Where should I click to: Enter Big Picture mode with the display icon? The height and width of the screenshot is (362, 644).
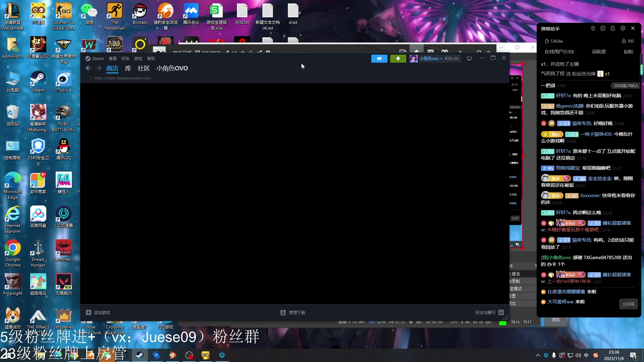(469, 58)
